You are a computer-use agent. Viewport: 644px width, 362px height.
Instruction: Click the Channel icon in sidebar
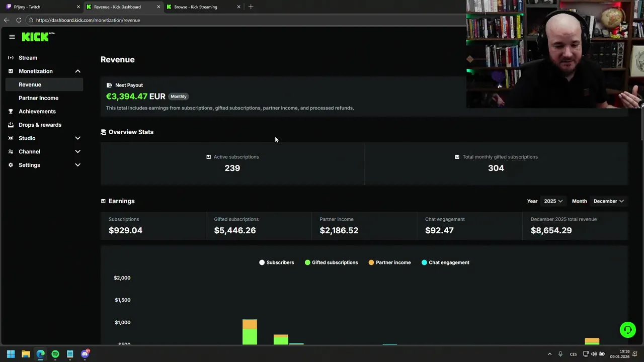(11, 152)
